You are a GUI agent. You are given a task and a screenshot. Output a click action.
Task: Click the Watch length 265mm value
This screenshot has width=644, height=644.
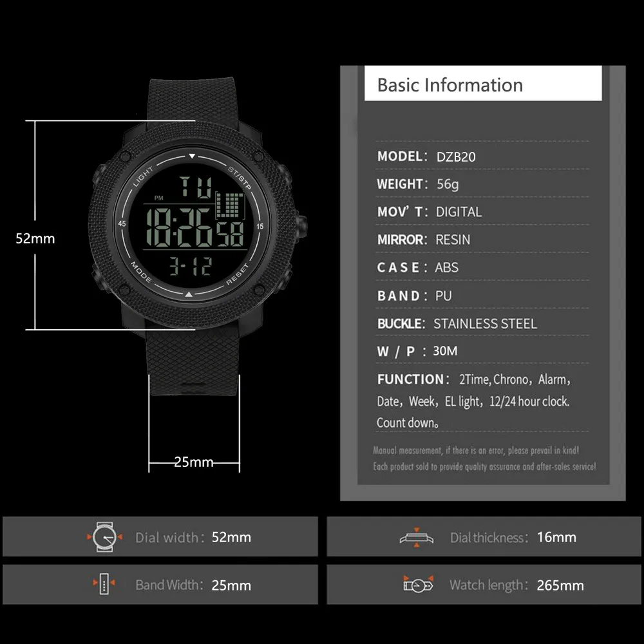560,585
